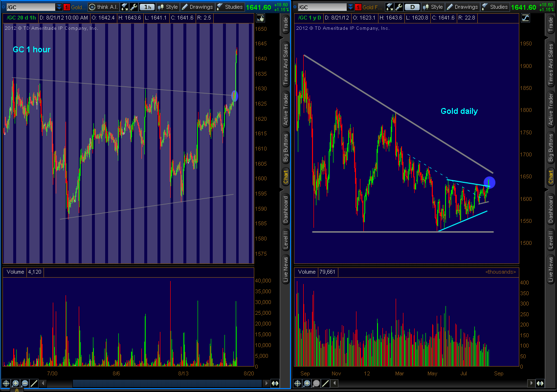Open Drawings menu in the left chart

(197, 7)
